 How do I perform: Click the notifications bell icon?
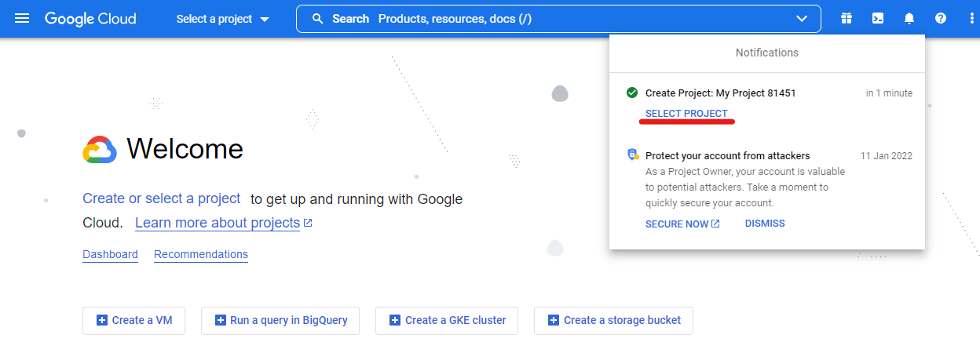[909, 19]
